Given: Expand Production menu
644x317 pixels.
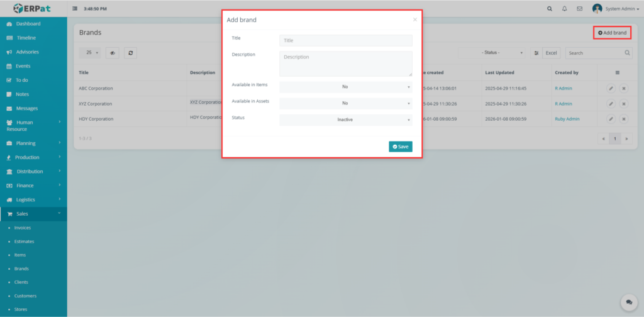Looking at the screenshot, I should (33, 157).
